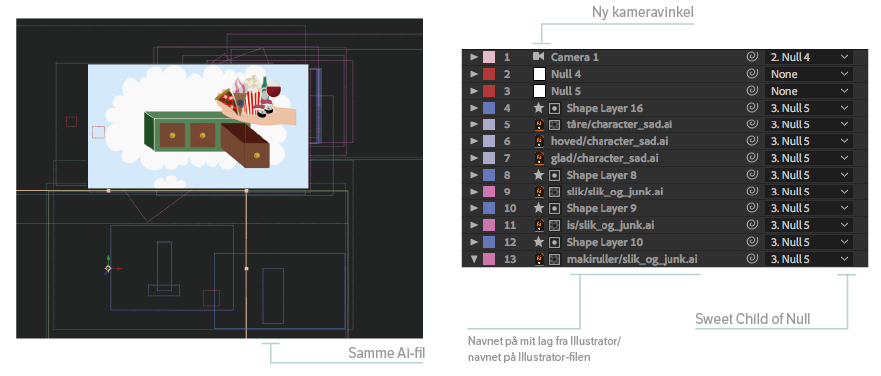Click the star icon of Shape Layer 10
This screenshot has width=881, height=376.
[539, 242]
